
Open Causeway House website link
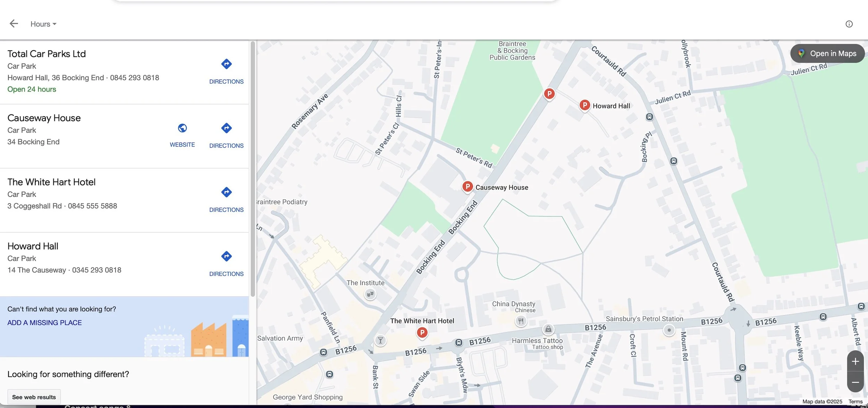click(x=182, y=135)
